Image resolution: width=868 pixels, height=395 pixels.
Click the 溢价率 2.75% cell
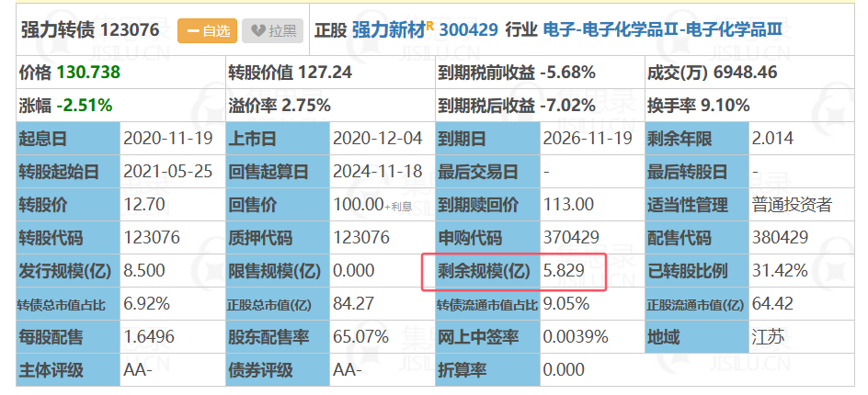click(330, 105)
